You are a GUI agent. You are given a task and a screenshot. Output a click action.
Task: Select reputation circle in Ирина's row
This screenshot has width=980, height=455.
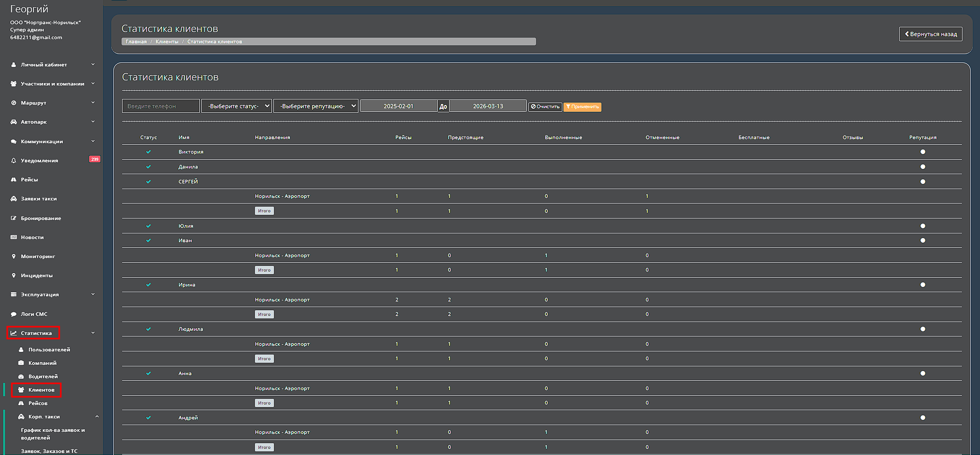click(x=922, y=285)
